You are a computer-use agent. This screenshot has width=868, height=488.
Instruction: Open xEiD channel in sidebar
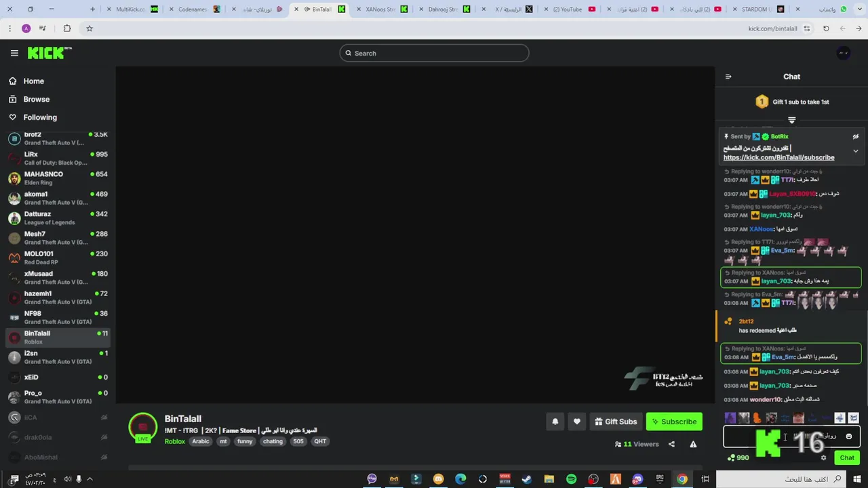[x=58, y=377]
